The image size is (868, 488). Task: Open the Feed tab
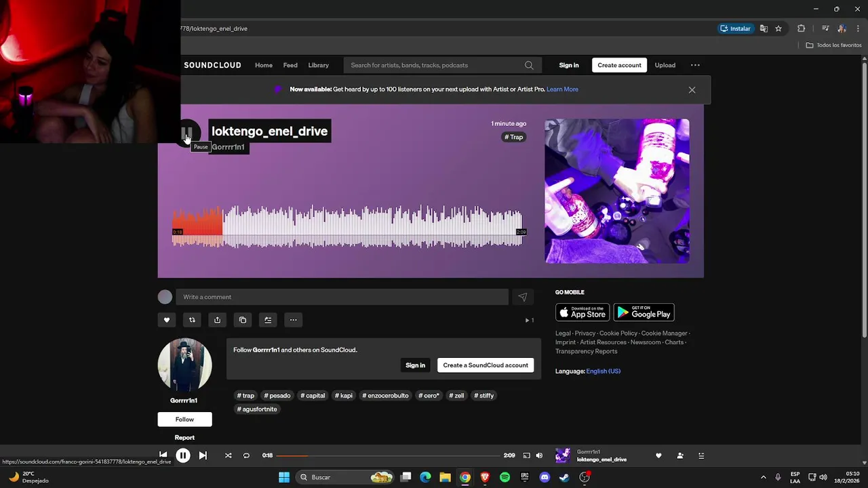290,65
